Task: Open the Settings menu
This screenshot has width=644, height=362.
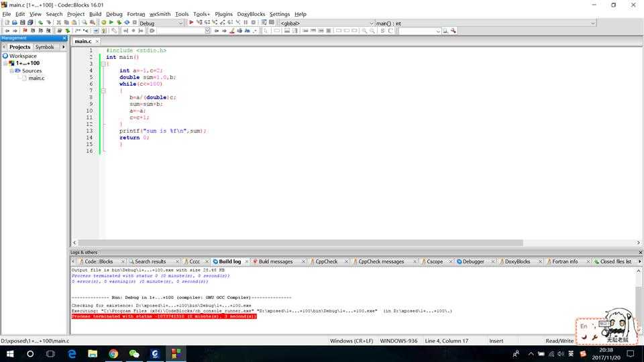Action: (x=280, y=14)
